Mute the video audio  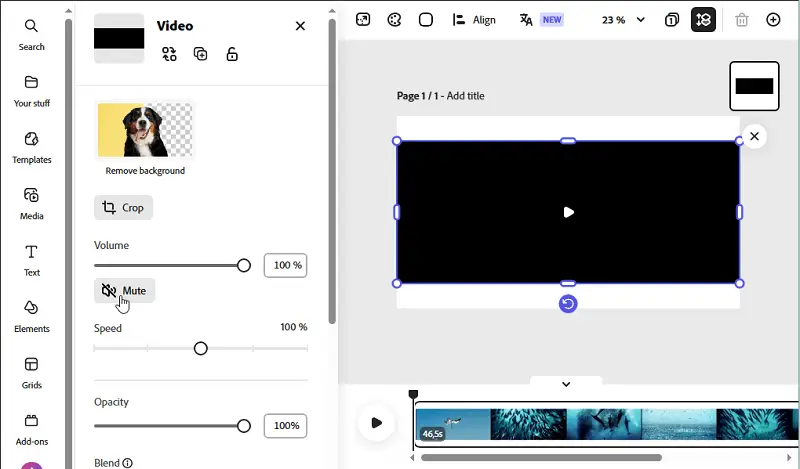coord(124,290)
